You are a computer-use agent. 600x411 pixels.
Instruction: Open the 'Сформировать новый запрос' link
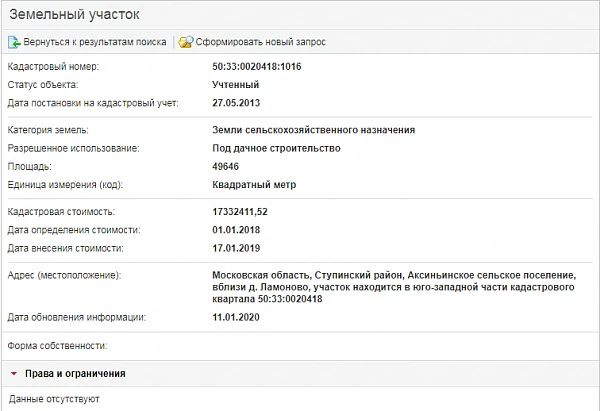pos(261,42)
